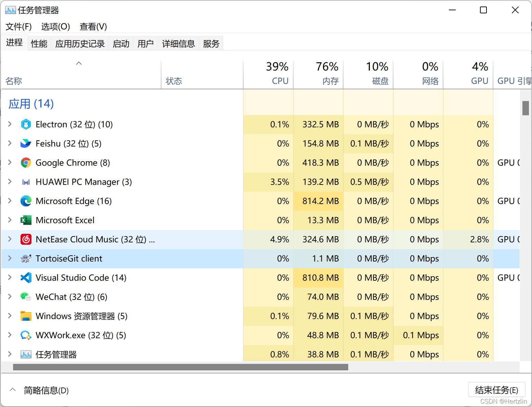This screenshot has height=407, width=532.
Task: Sort by the 名称 column header
Action: pos(81,75)
